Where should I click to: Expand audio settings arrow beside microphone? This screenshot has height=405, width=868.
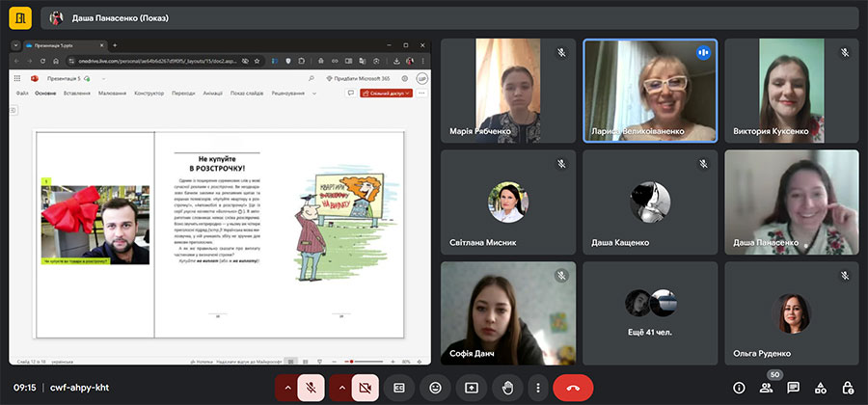[286, 387]
